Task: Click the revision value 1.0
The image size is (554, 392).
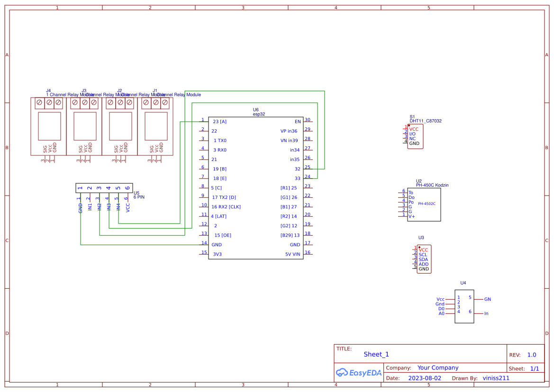Action: (x=532, y=354)
